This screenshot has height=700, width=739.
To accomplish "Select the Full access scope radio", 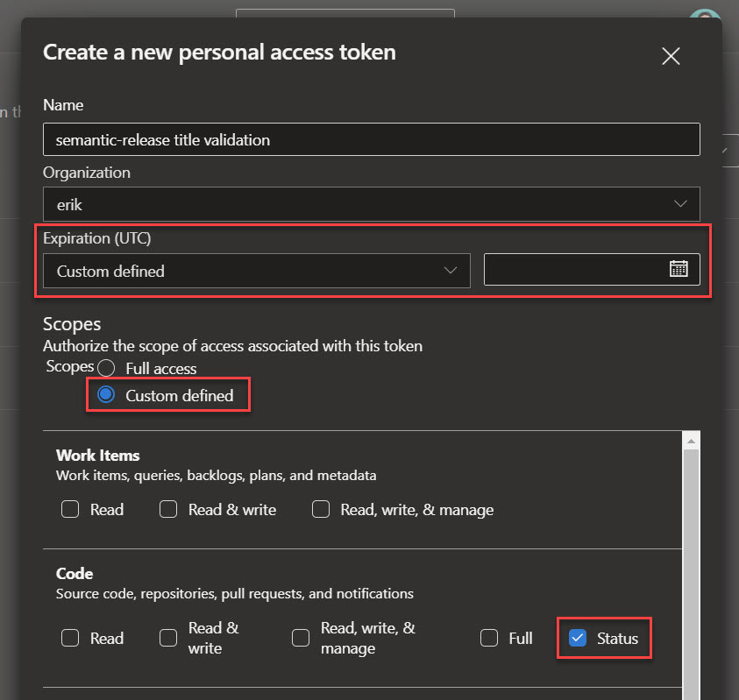I will point(106,368).
